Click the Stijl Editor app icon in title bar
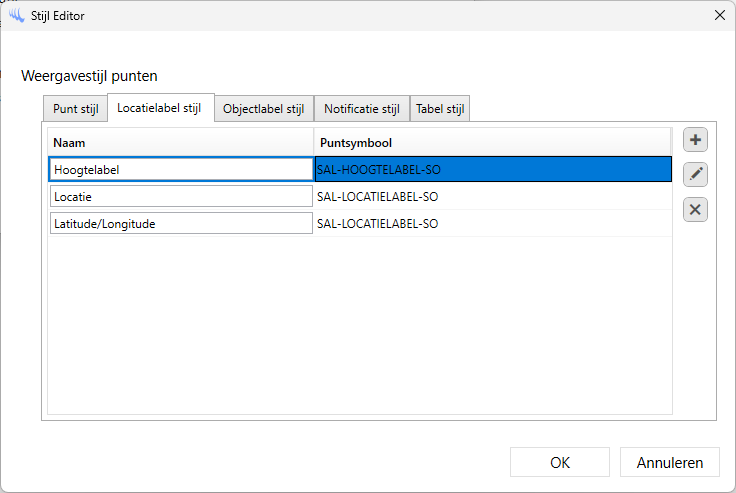The image size is (736, 493). (x=16, y=15)
